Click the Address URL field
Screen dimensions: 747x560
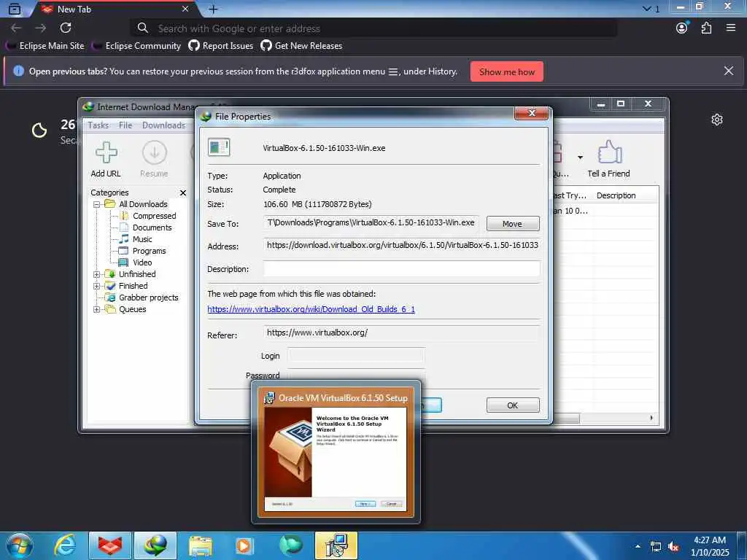click(402, 245)
